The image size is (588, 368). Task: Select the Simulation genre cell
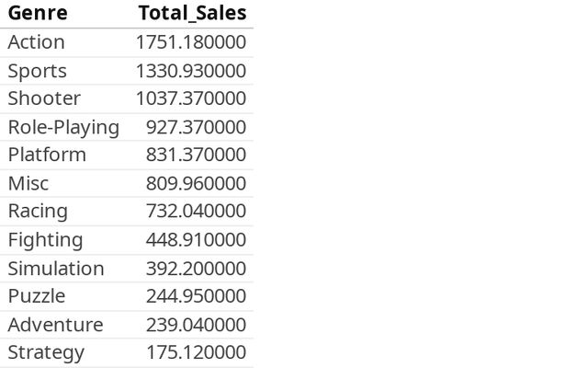pyautogui.click(x=55, y=269)
